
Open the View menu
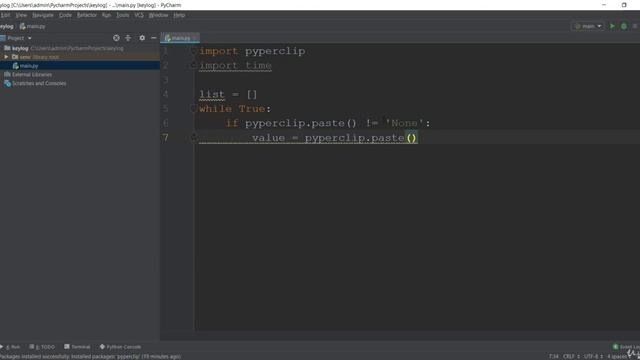tap(21, 15)
